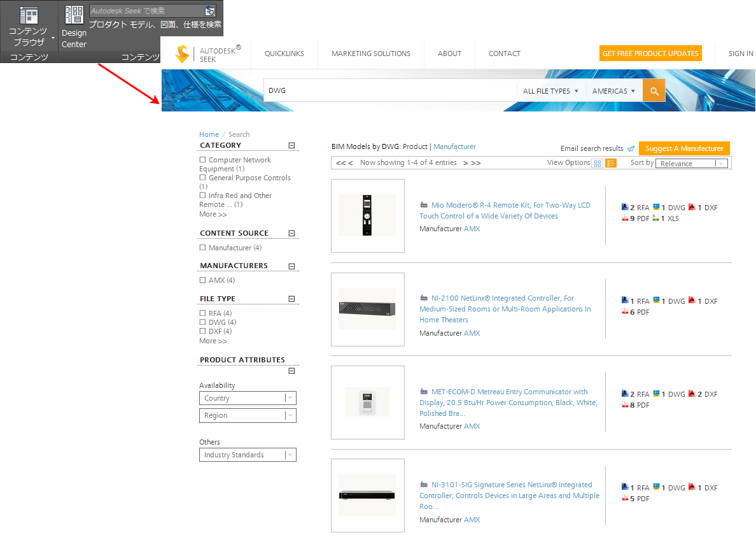The image size is (756, 535).
Task: Switch to list view option icon
Action: point(611,164)
